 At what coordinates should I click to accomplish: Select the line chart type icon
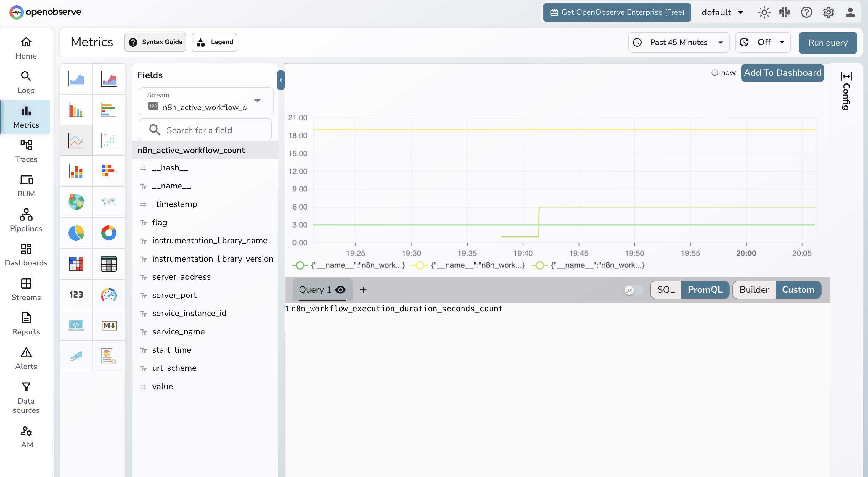(76, 141)
